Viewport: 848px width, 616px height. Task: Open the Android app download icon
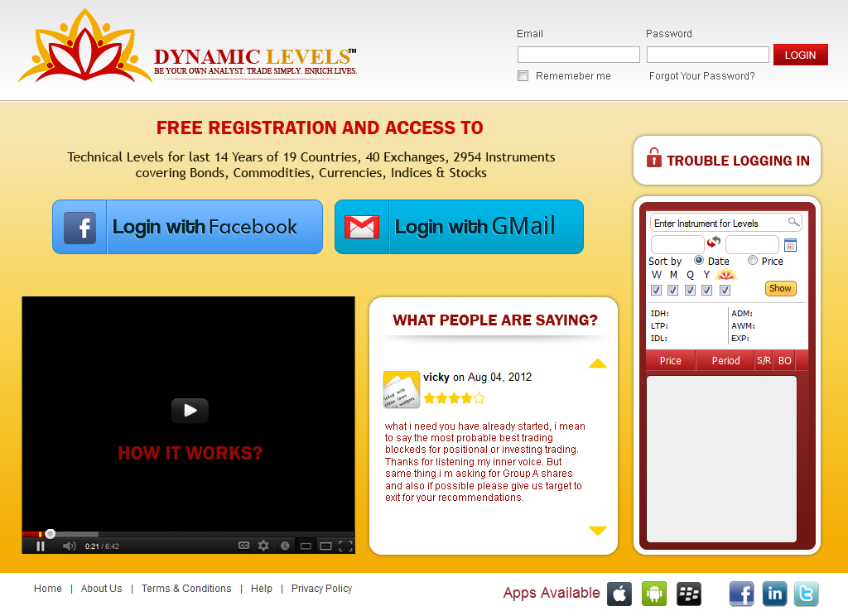pyautogui.click(x=654, y=594)
